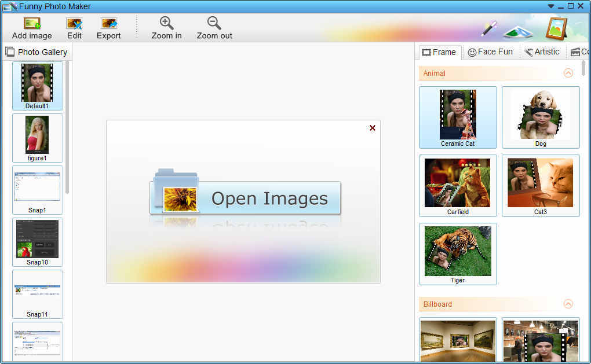Screen dimensions: 591x364
Task: Open the partially visible tab after Artistic
Action: pyautogui.click(x=579, y=52)
